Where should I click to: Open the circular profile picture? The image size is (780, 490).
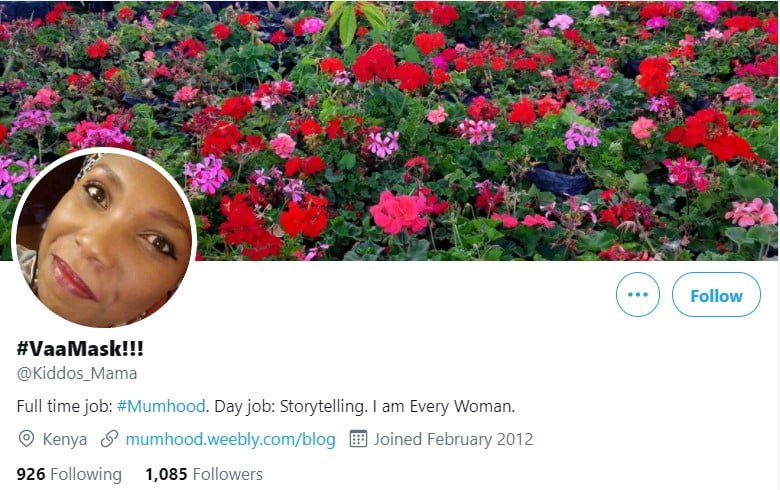click(104, 238)
